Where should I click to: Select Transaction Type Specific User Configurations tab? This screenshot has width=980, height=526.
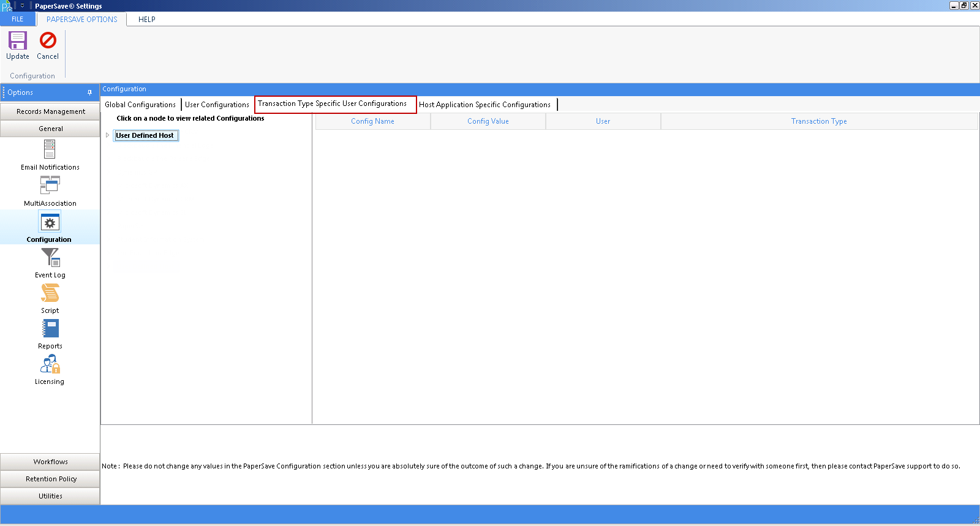click(335, 104)
